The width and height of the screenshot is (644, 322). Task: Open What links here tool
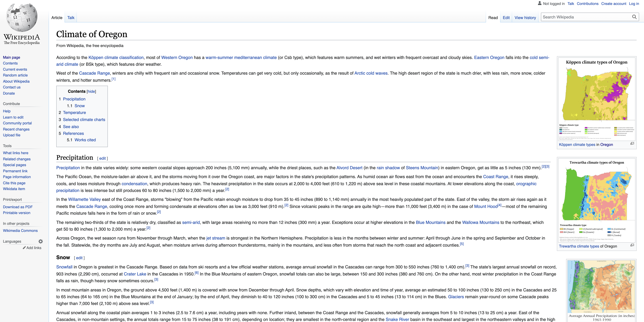coord(15,153)
